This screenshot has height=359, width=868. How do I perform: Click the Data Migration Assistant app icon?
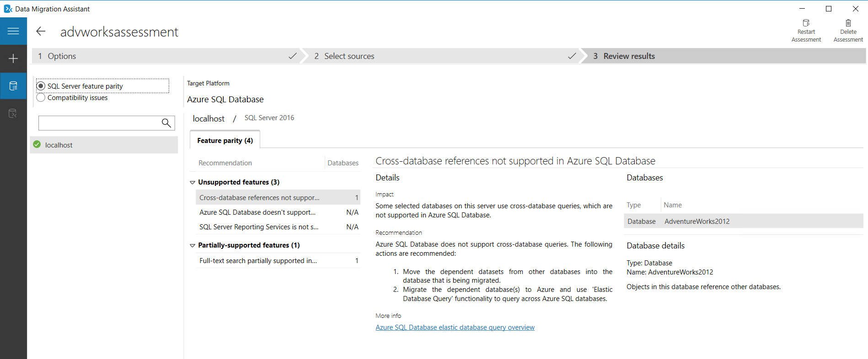[x=8, y=9]
